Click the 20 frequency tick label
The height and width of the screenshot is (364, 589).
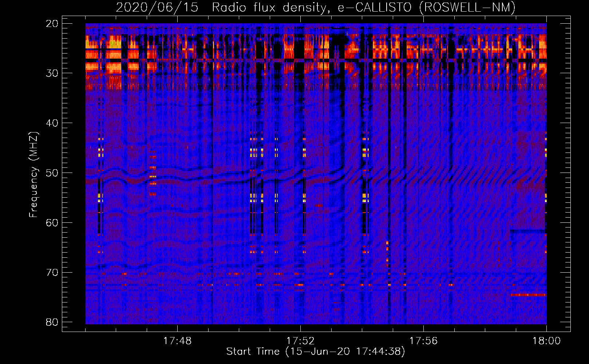click(52, 24)
